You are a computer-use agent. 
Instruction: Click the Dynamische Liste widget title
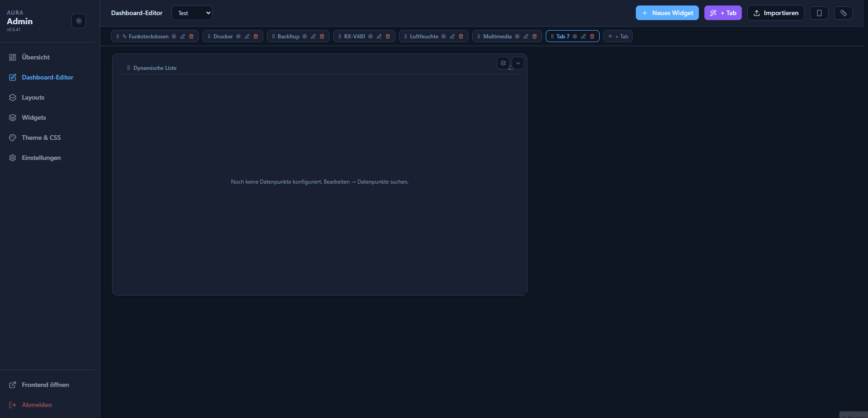click(155, 68)
